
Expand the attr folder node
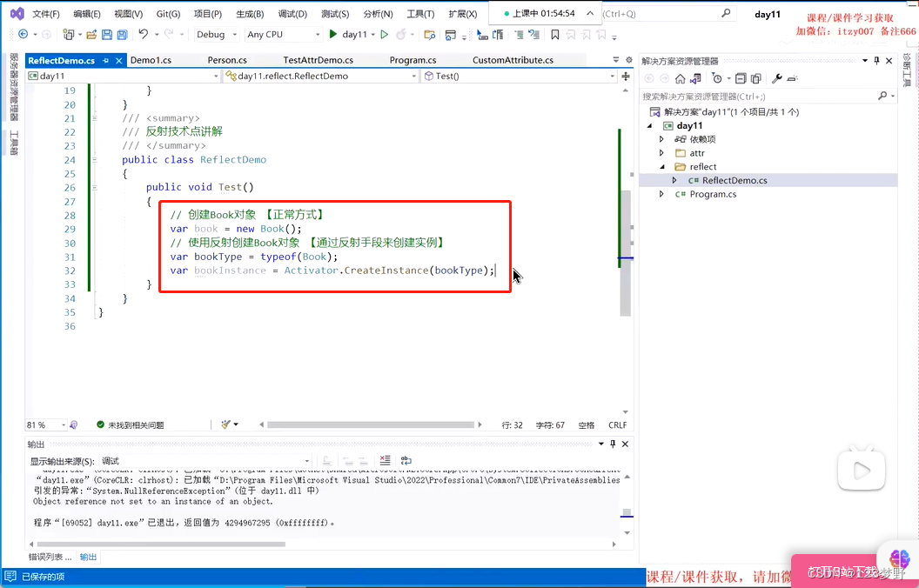pyautogui.click(x=661, y=153)
